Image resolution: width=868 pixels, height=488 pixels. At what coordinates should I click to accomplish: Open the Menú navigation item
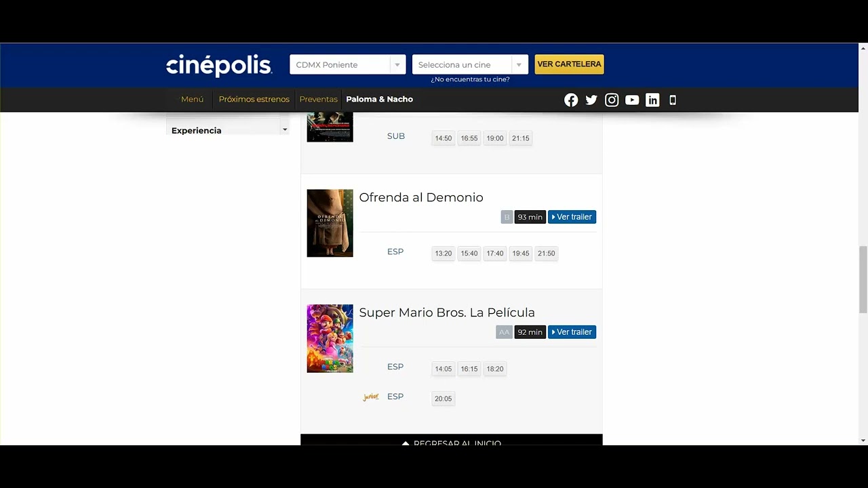click(x=192, y=99)
